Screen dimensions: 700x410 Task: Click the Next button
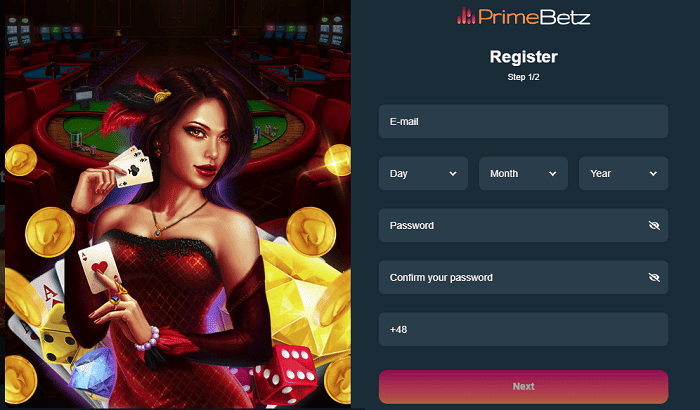[x=523, y=387]
